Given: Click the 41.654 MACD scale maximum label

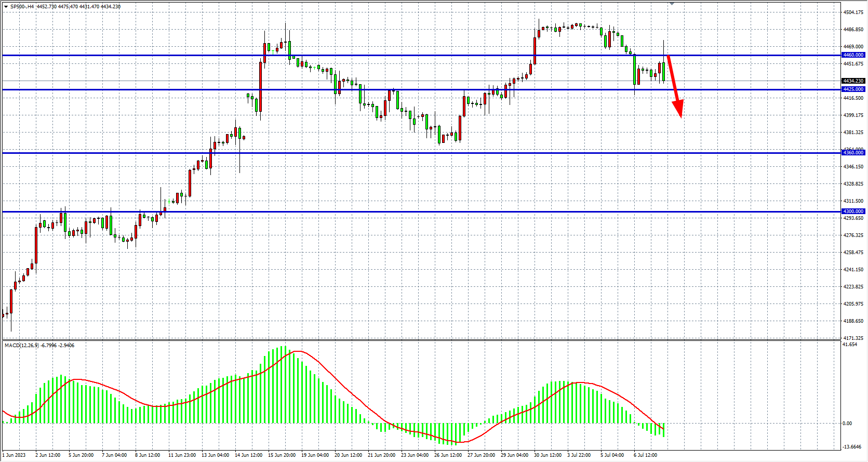Looking at the screenshot, I should 850,345.
